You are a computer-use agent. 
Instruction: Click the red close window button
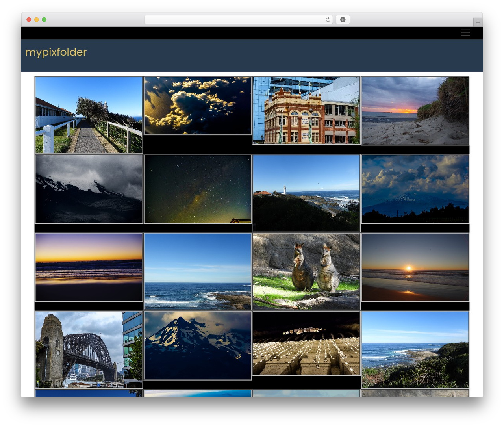point(29,20)
